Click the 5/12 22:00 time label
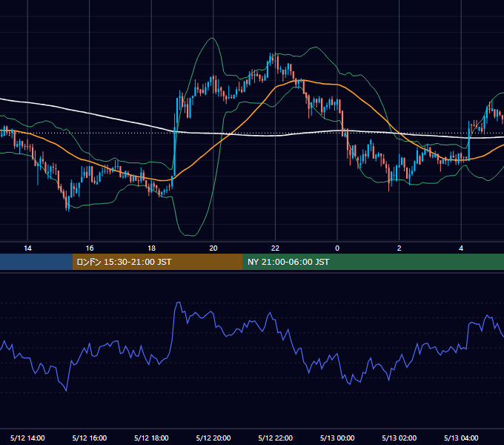Screen dimensions: 504x445 pyautogui.click(x=276, y=438)
